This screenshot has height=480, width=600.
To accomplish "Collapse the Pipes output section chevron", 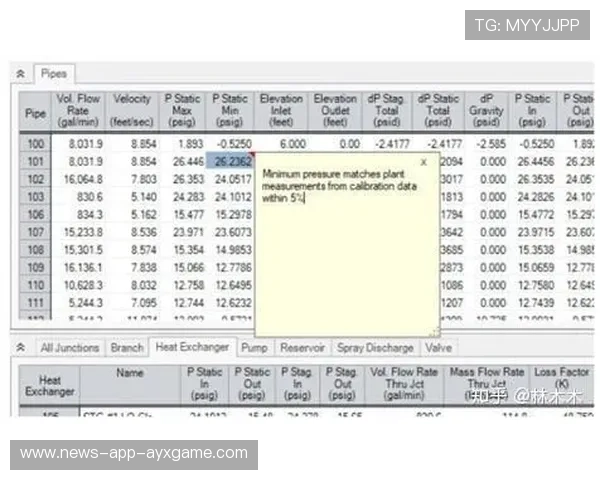I will [x=20, y=75].
